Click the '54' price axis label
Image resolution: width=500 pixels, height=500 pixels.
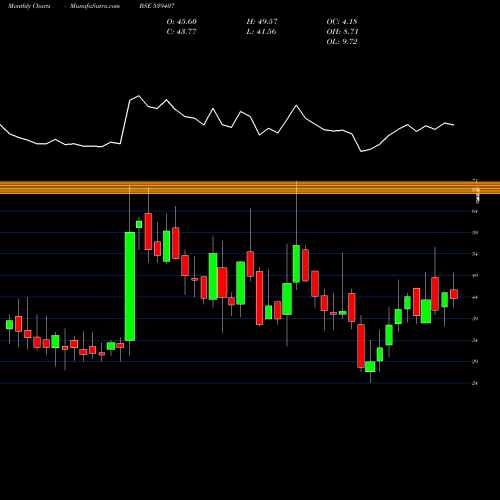coord(475,254)
